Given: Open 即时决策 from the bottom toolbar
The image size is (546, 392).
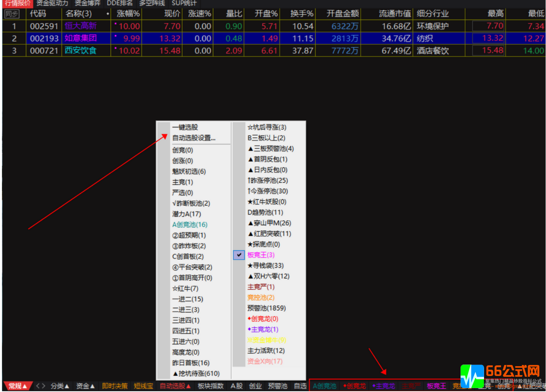Looking at the screenshot, I should (114, 385).
